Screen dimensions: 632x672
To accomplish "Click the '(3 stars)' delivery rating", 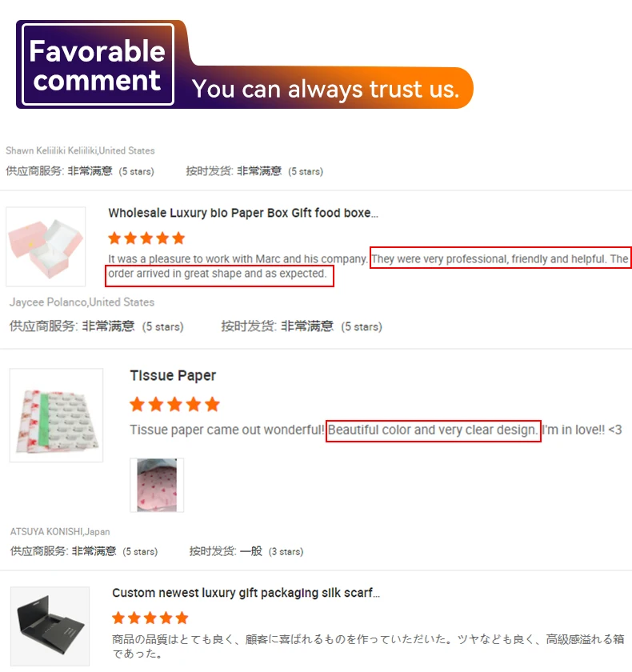I will tap(286, 551).
